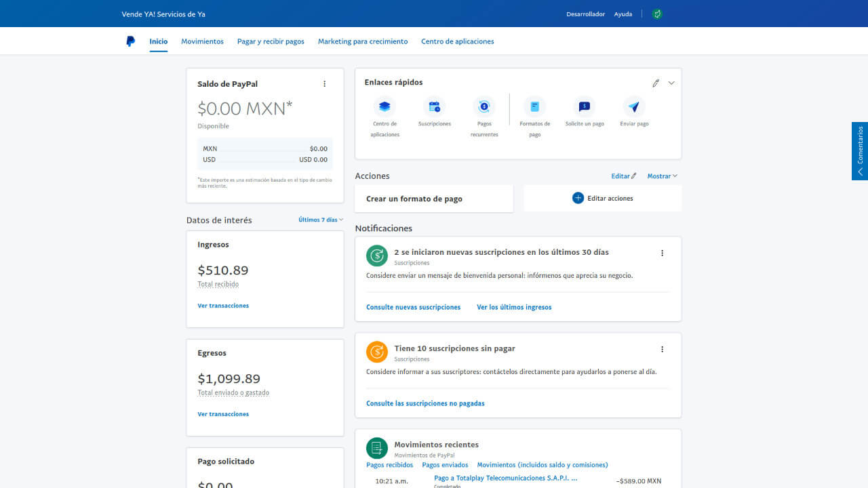Click the green subscriptions notification icon
The width and height of the screenshot is (868, 488).
click(377, 256)
